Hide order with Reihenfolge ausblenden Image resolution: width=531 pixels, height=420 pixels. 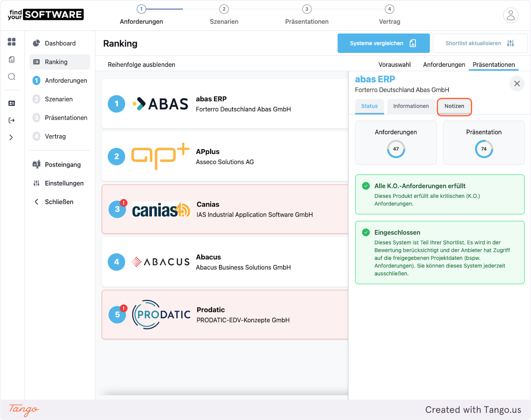pyautogui.click(x=142, y=65)
